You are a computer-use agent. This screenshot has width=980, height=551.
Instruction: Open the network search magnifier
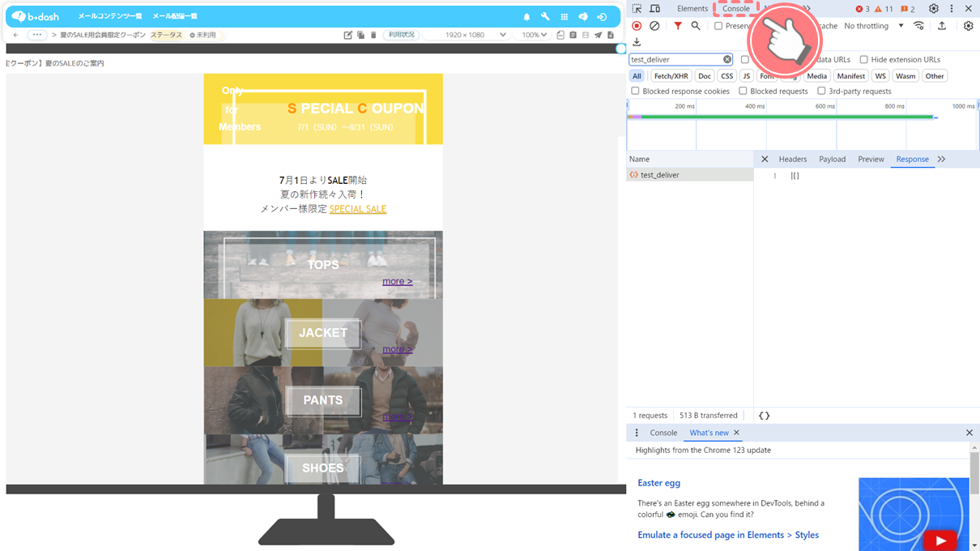click(696, 26)
